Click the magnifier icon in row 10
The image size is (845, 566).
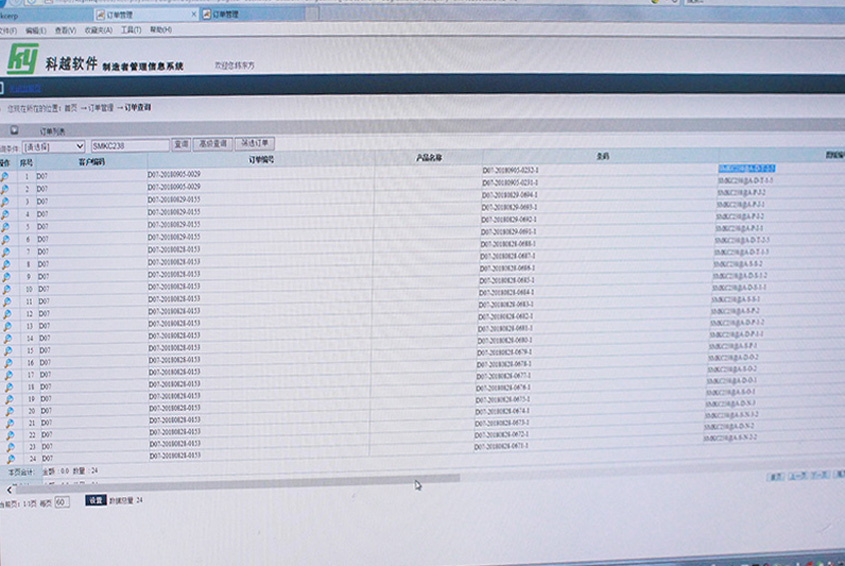(5, 288)
